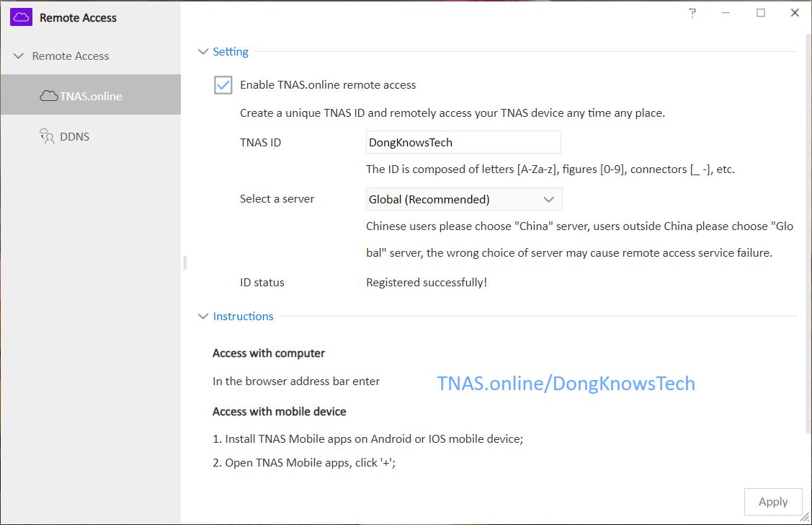Open help with the question mark icon
Screen dimensions: 812x525
pyautogui.click(x=692, y=13)
